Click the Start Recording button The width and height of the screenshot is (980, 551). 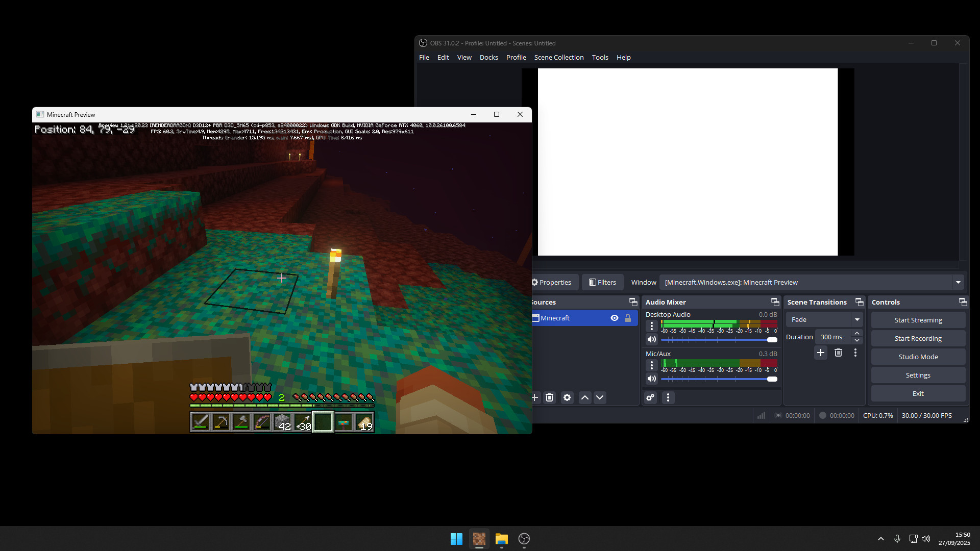point(918,339)
